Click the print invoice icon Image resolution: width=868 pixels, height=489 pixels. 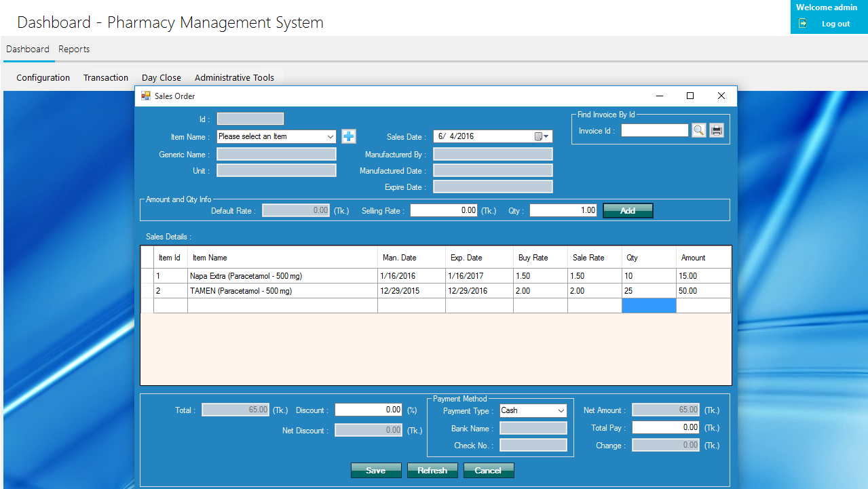[x=716, y=130]
